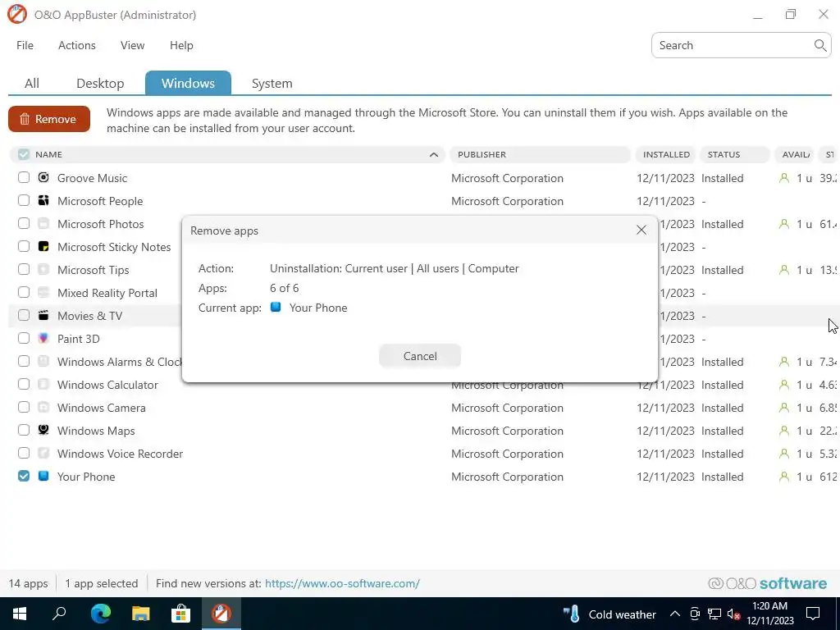Screen dimensions: 840x630
Task: Click the O&O AppBuster title bar logo
Action: 17,15
